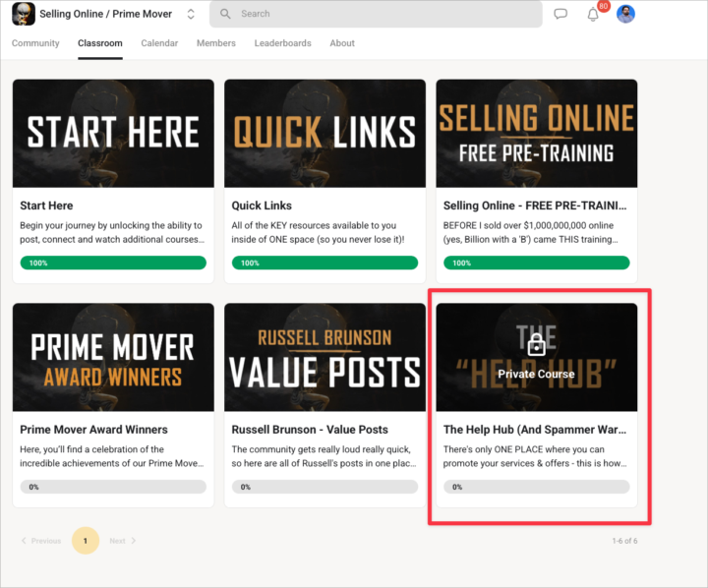Click the Previous page button
The image size is (708, 588).
[x=40, y=541]
